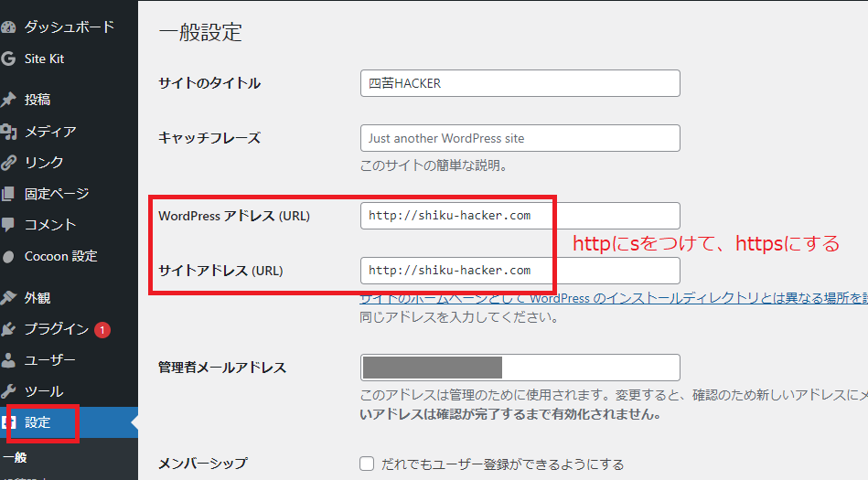
Task: Click the pushpin icon beside 投稿
Action: (8, 100)
